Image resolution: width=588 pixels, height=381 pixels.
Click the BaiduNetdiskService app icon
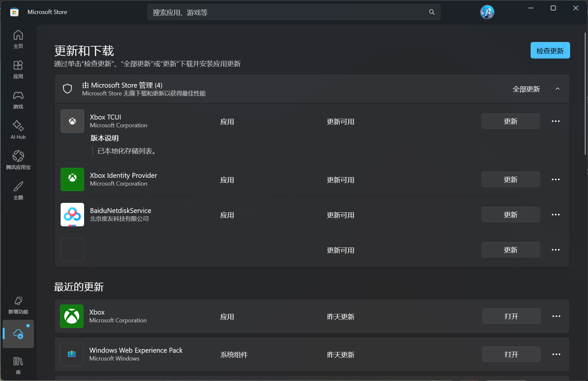click(x=72, y=215)
